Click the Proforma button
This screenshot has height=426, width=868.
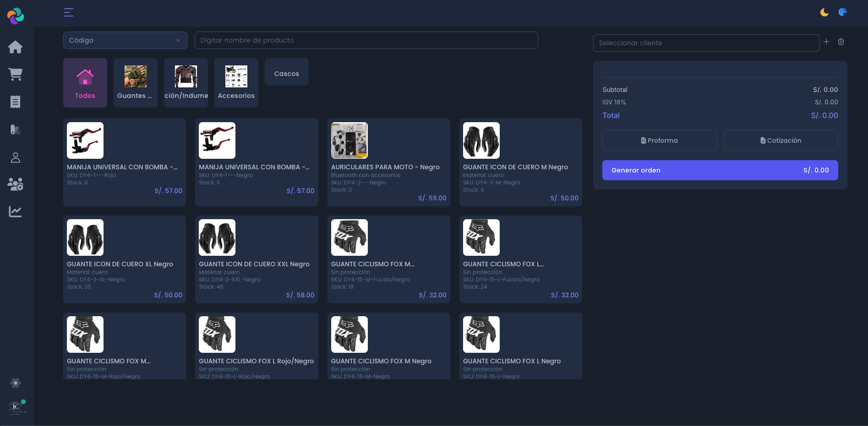pyautogui.click(x=659, y=140)
